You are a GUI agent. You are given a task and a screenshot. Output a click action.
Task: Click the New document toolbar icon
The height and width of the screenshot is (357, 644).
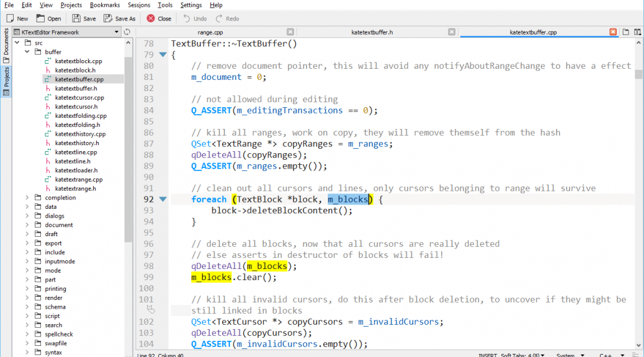coord(11,19)
